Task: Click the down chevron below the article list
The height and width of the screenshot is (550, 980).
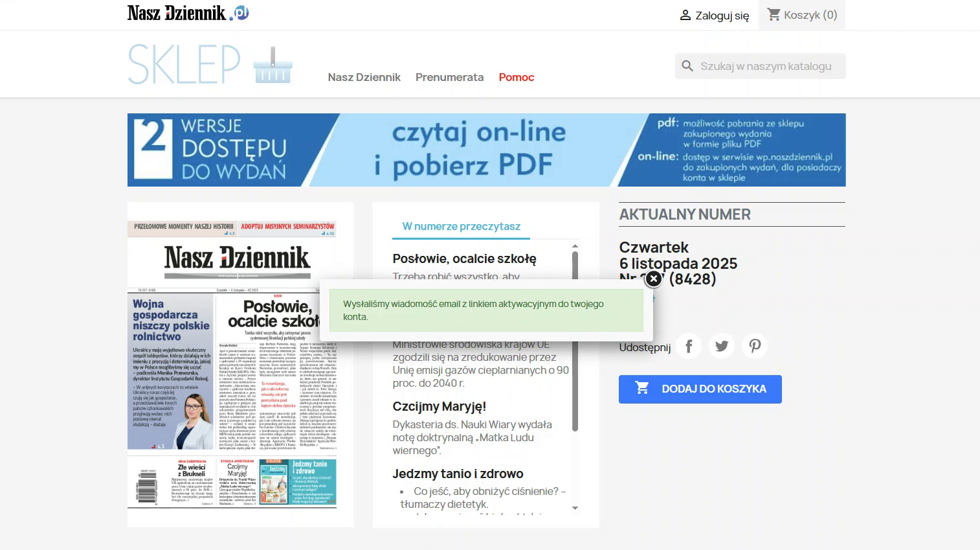Action: (574, 509)
